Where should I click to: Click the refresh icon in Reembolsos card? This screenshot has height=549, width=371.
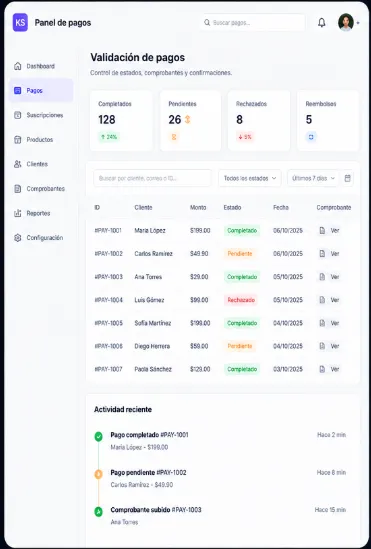[311, 137]
